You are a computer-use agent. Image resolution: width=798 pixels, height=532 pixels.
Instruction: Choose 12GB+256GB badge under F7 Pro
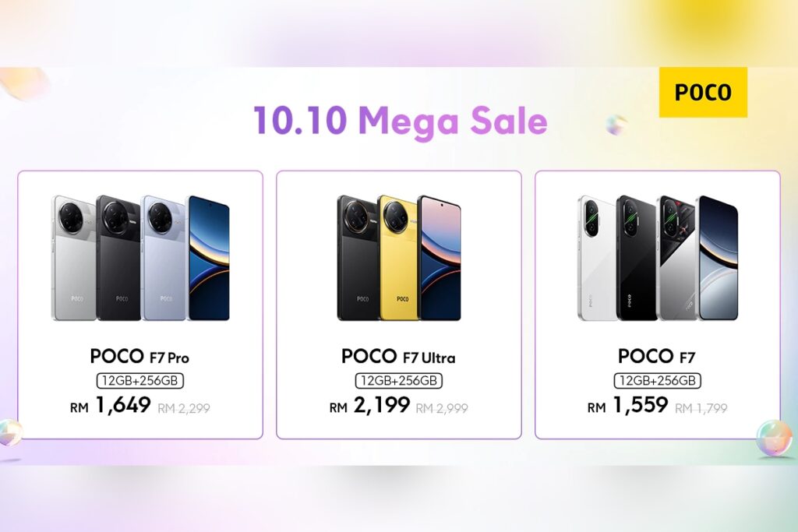140,381
